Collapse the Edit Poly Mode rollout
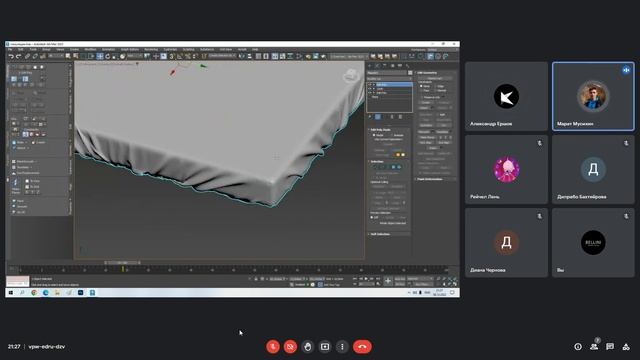Viewport: 640px width, 360px height. (389, 130)
